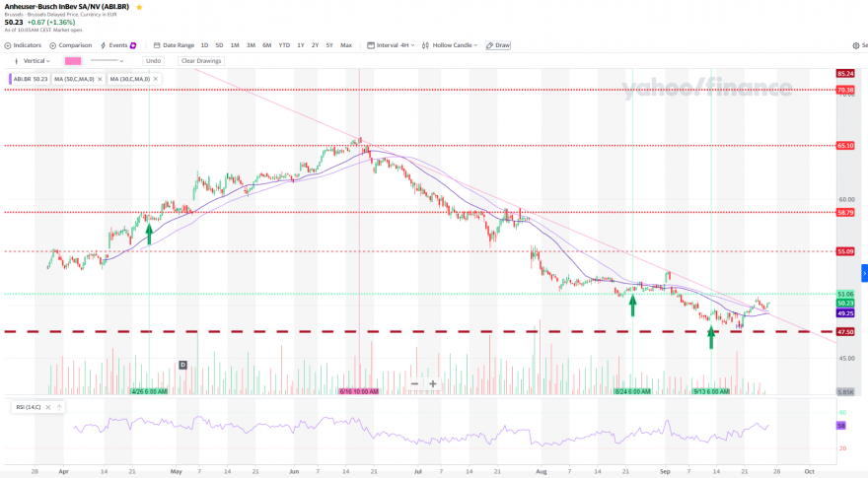Image resolution: width=868 pixels, height=478 pixels.
Task: Move the RSI panel up with arrow
Action: click(x=59, y=407)
